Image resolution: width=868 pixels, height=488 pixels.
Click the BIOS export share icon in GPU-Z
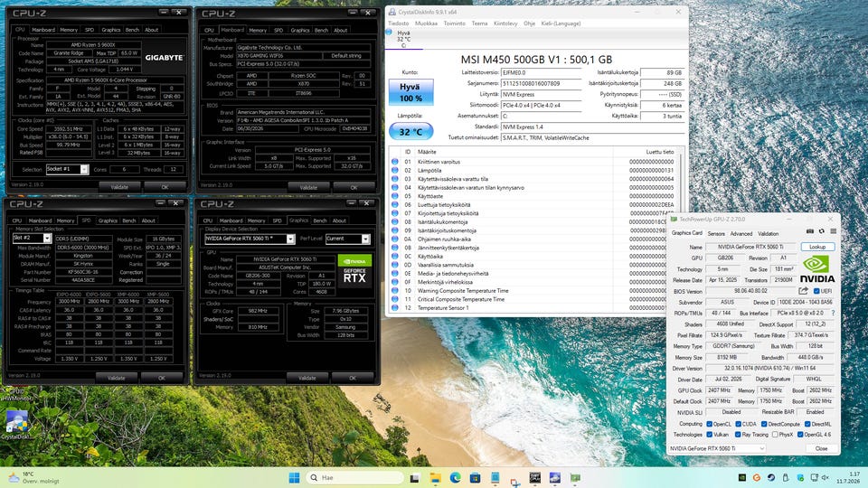coord(803,291)
